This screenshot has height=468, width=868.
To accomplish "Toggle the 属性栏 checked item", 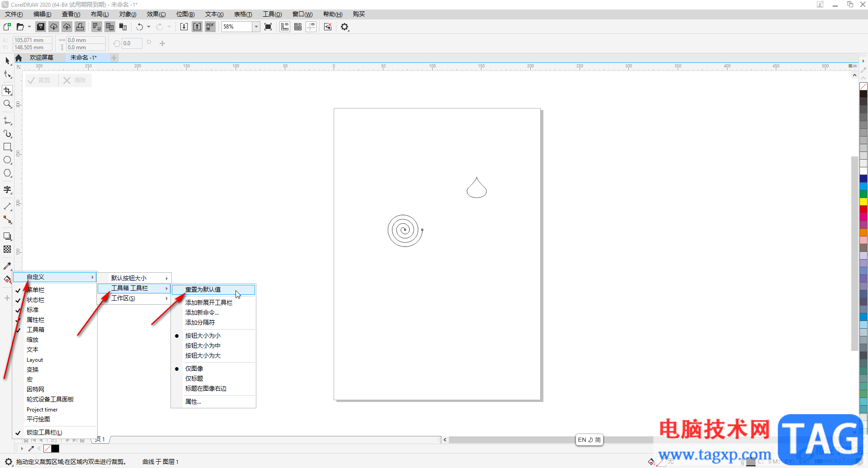I will point(55,320).
